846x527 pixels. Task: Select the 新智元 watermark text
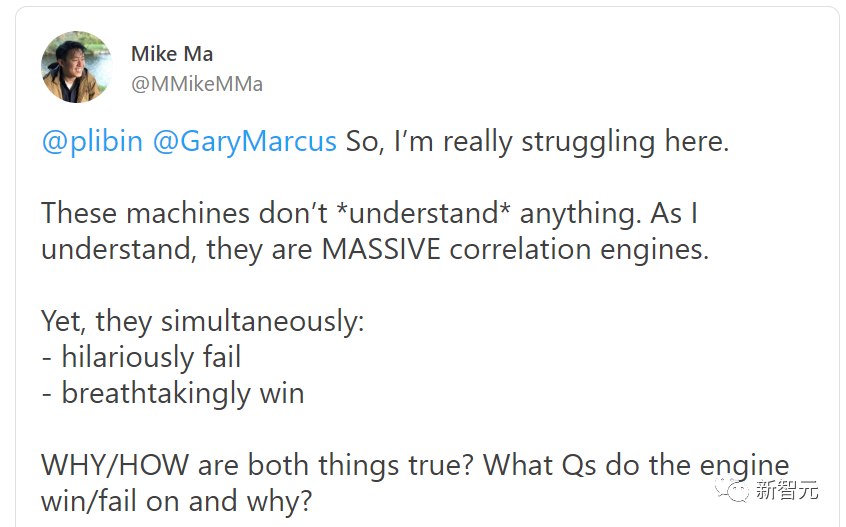[x=787, y=490]
